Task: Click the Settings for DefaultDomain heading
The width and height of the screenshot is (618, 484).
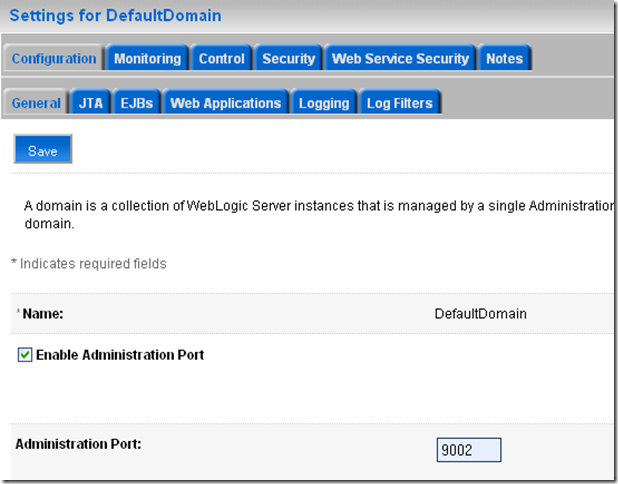Action: pos(116,16)
